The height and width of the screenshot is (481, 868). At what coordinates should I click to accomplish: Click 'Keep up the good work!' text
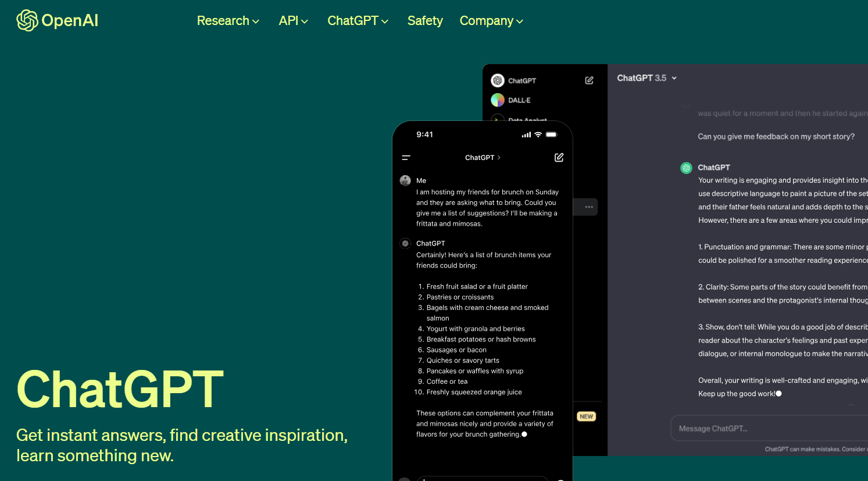pos(737,394)
